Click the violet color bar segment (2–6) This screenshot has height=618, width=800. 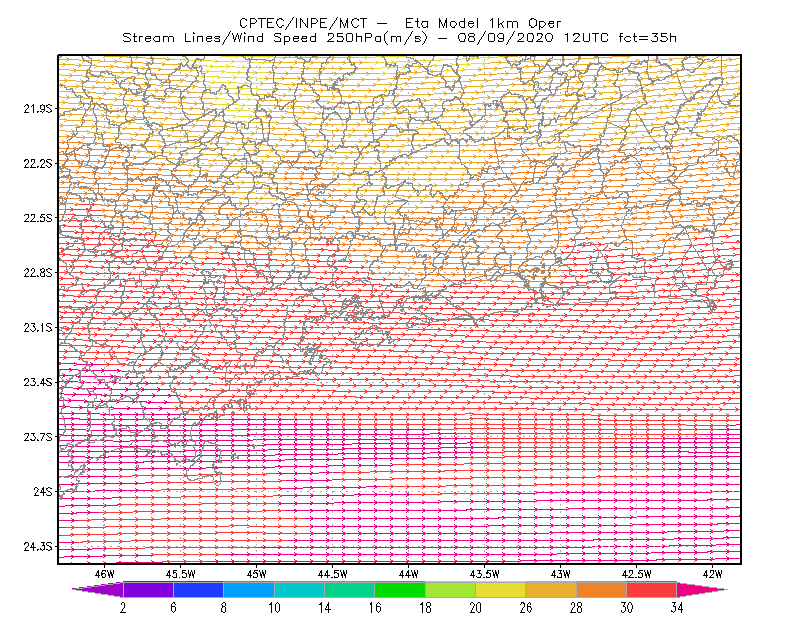tap(148, 589)
